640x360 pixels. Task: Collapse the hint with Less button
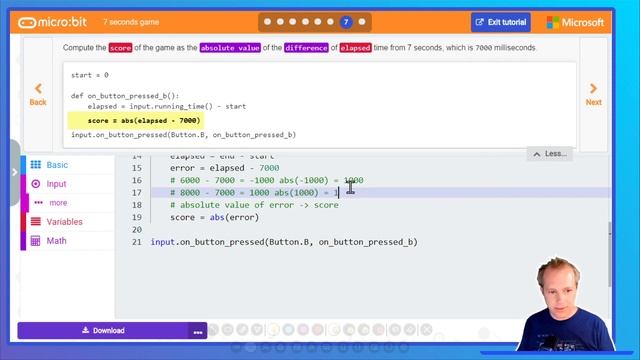pyautogui.click(x=549, y=154)
